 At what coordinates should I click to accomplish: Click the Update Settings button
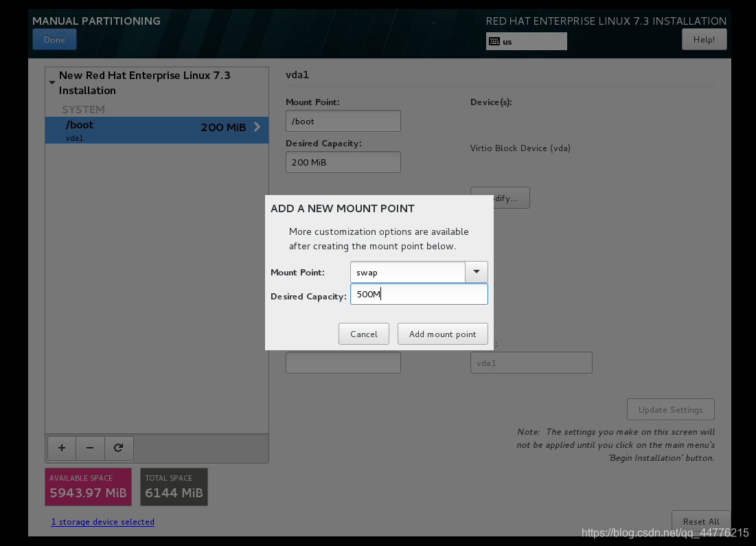click(671, 409)
